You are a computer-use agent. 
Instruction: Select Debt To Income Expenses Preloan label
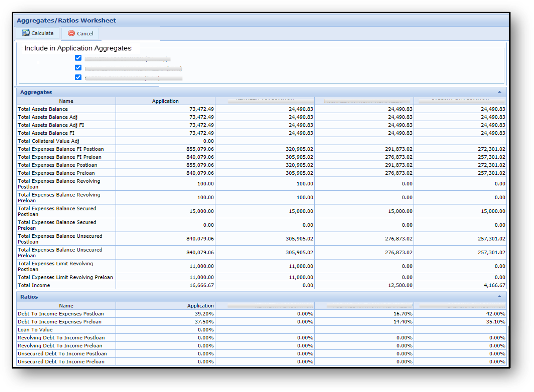point(60,322)
